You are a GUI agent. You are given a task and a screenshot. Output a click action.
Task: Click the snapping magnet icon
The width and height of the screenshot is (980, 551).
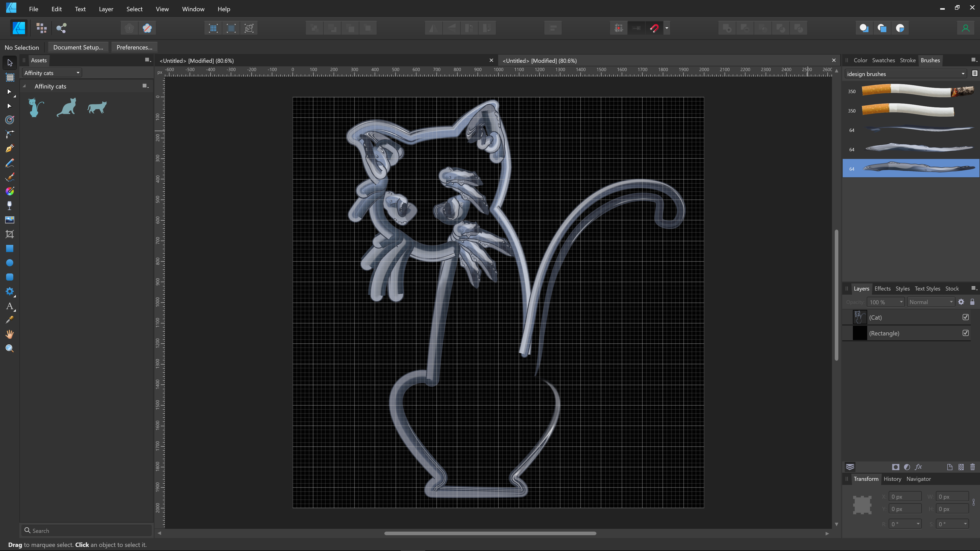point(654,28)
